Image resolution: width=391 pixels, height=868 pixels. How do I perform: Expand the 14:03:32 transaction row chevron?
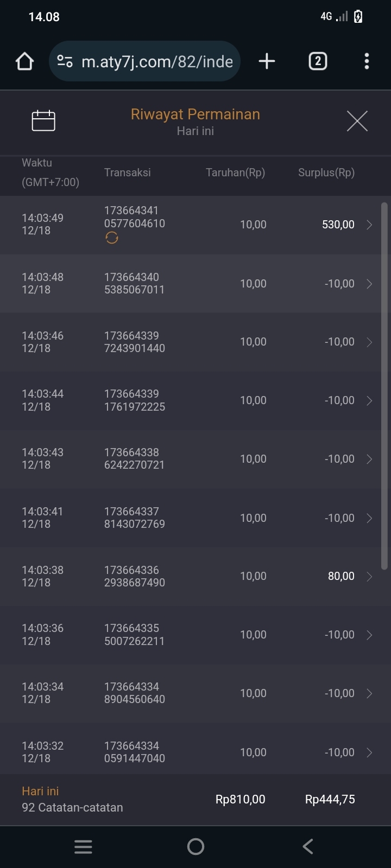(369, 752)
